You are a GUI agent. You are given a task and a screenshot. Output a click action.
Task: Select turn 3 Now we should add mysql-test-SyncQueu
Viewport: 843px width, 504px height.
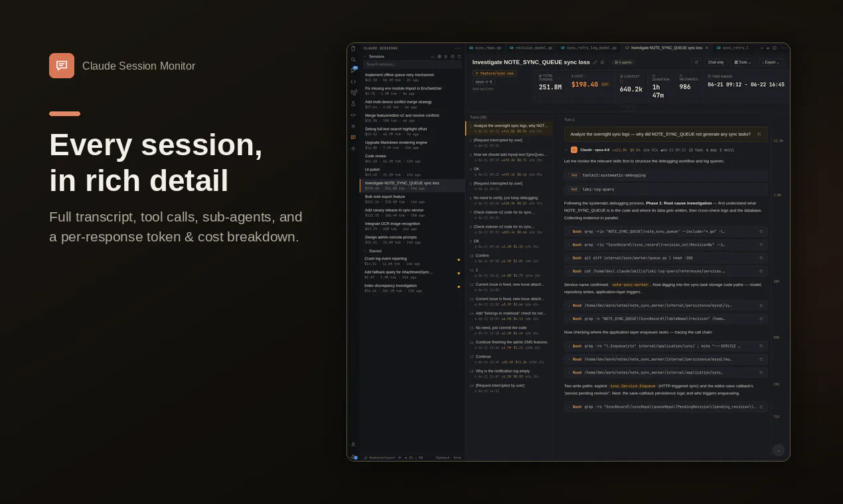(x=509, y=157)
